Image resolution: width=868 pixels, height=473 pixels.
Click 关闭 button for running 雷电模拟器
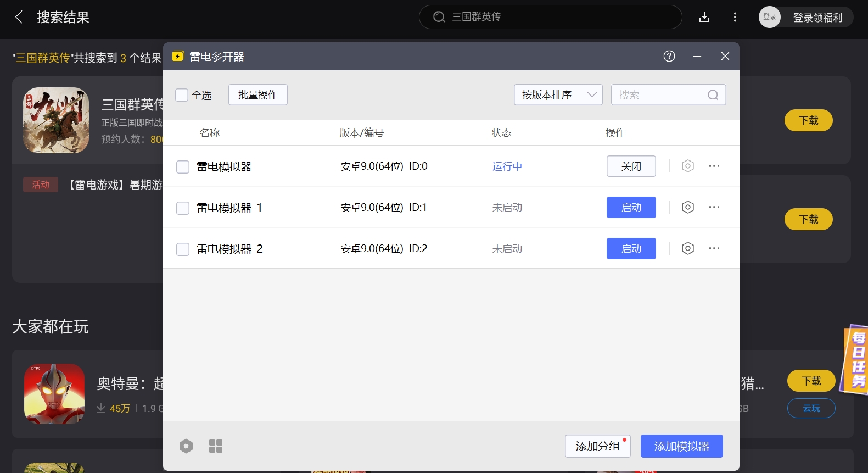631,166
